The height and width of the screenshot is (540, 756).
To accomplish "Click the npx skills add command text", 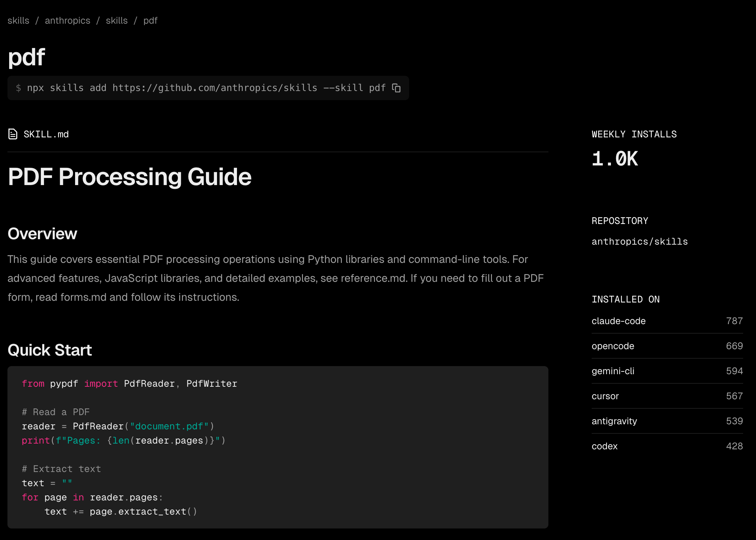I will tap(206, 88).
